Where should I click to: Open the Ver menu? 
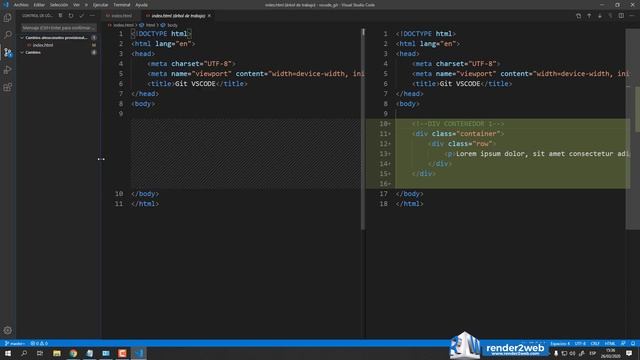[x=76, y=5]
